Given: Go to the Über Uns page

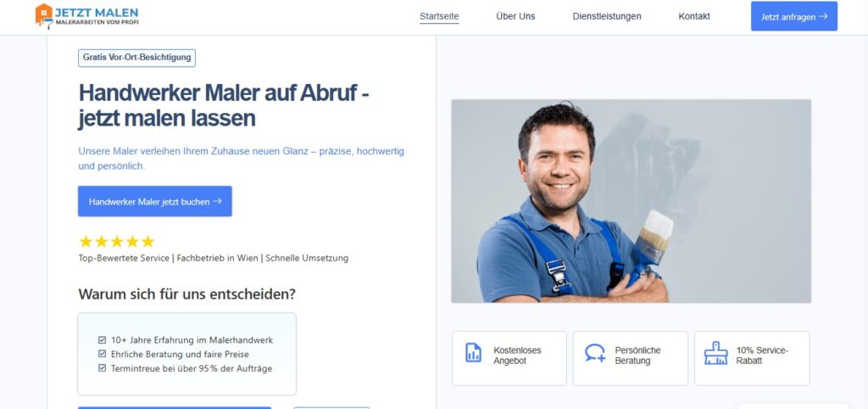Looking at the screenshot, I should coord(515,17).
